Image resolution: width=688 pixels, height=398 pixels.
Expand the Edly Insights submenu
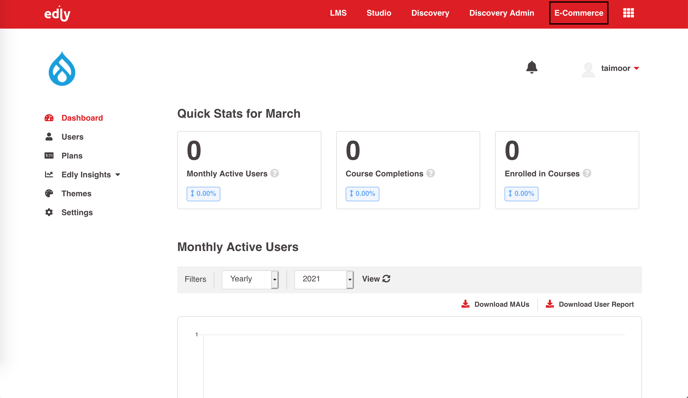point(90,174)
